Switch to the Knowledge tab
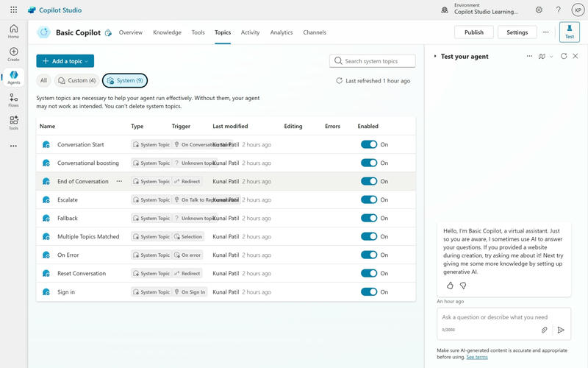This screenshot has height=368, width=588. (x=167, y=32)
